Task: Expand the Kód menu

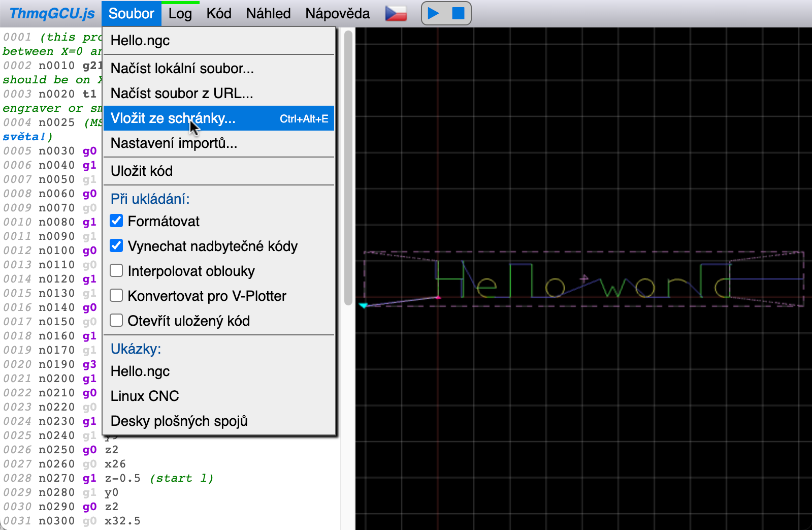Action: coord(219,14)
